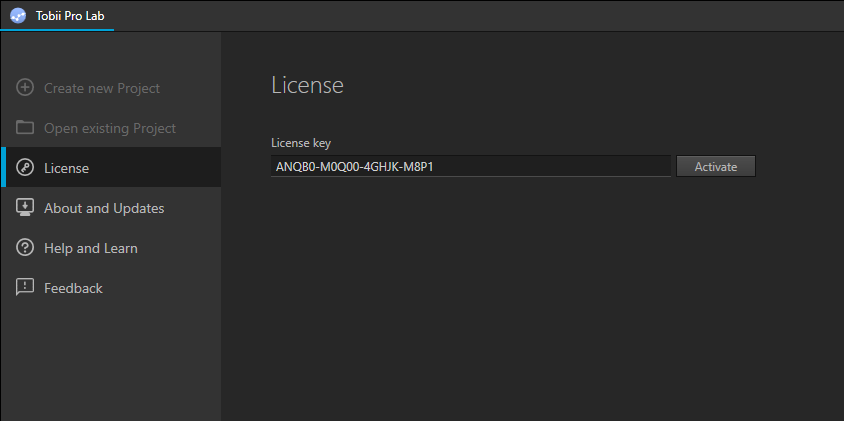
Task: Click the speech bubble Feedback icon
Action: click(x=25, y=287)
